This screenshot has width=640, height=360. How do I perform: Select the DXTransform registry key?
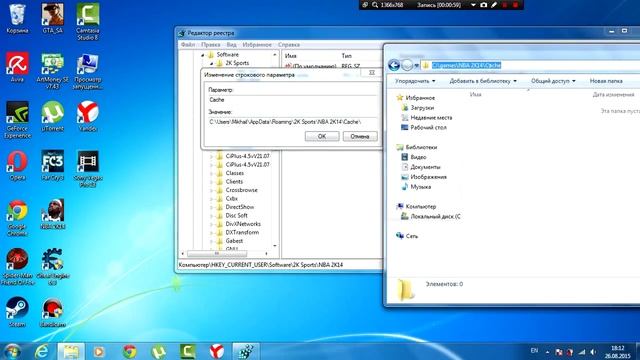point(242,232)
